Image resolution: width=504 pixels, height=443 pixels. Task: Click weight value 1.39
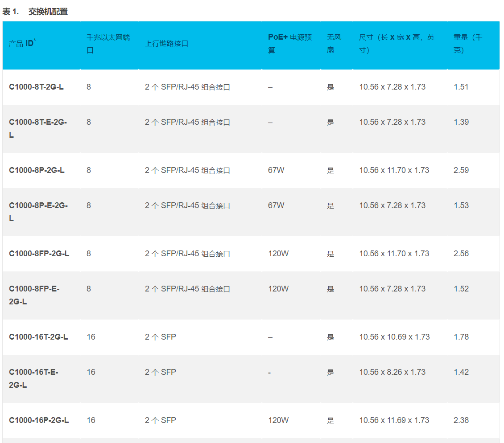coord(461,122)
